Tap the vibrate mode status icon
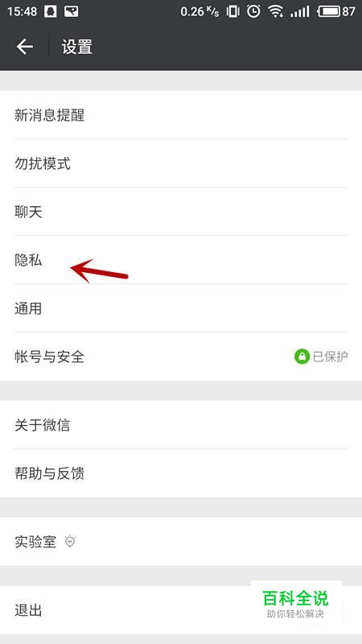Screen dimensions: 362x644 (x=232, y=11)
